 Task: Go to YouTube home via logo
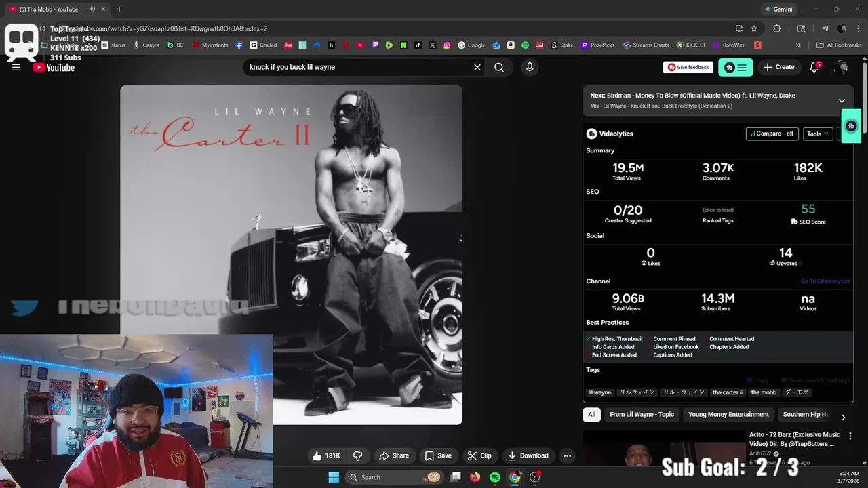tap(54, 67)
